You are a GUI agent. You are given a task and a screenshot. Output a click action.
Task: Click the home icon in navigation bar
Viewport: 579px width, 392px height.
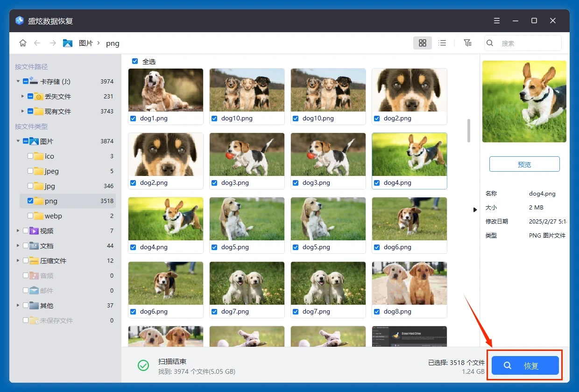pyautogui.click(x=22, y=43)
